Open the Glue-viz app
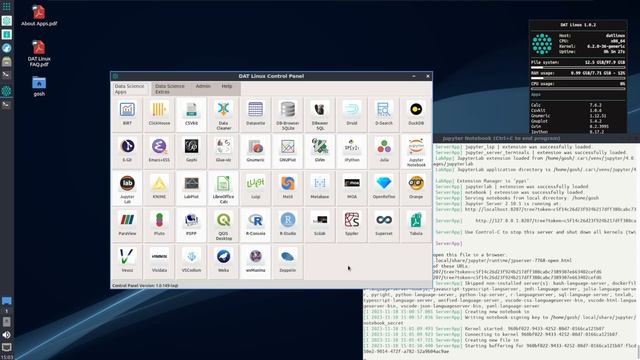The width and height of the screenshot is (640, 360). (223, 151)
